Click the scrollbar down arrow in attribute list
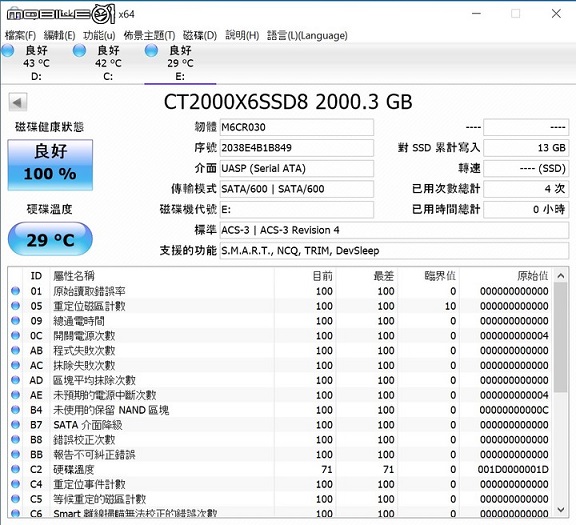This screenshot has width=576, height=525. [561, 510]
